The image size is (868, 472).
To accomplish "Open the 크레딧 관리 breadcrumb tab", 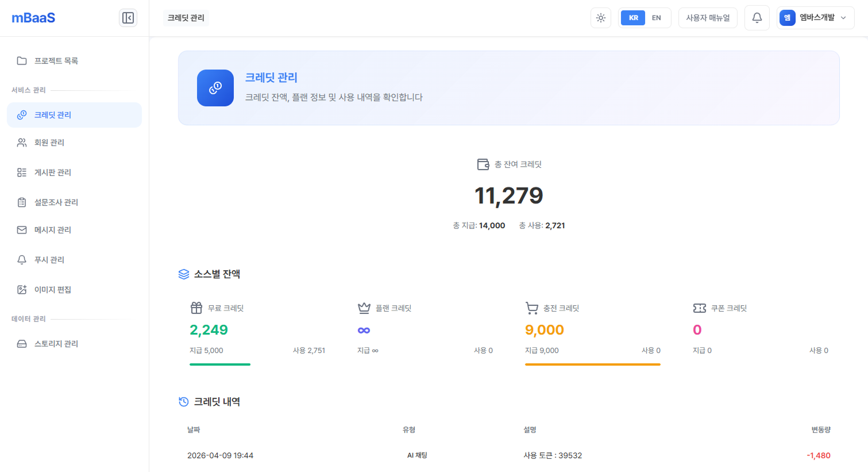I will click(186, 17).
